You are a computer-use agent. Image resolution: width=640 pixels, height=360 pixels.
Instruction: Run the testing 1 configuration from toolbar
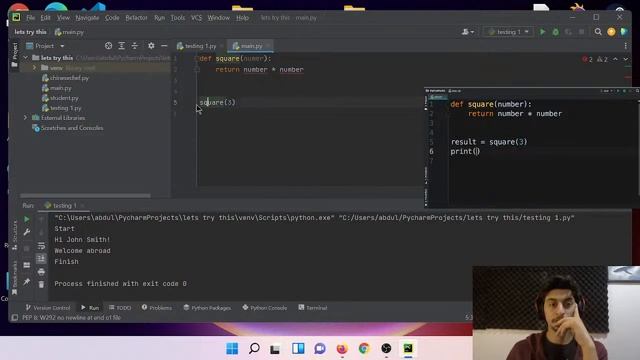point(542,32)
